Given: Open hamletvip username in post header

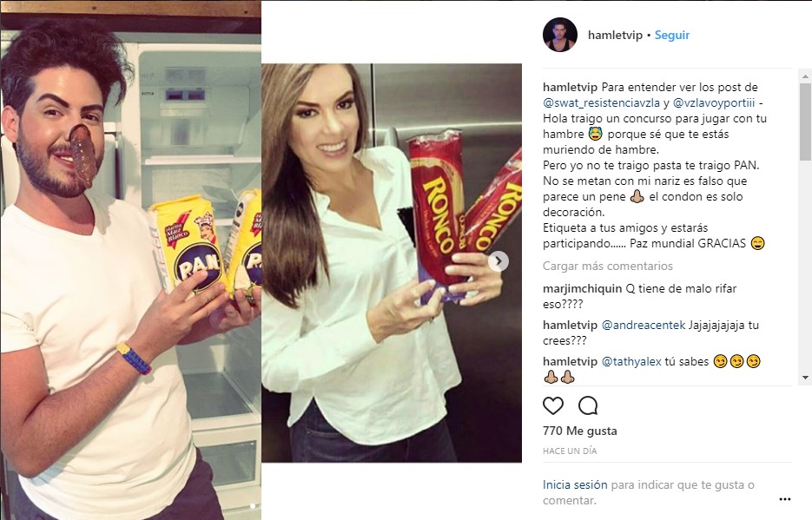Looking at the screenshot, I should point(615,36).
